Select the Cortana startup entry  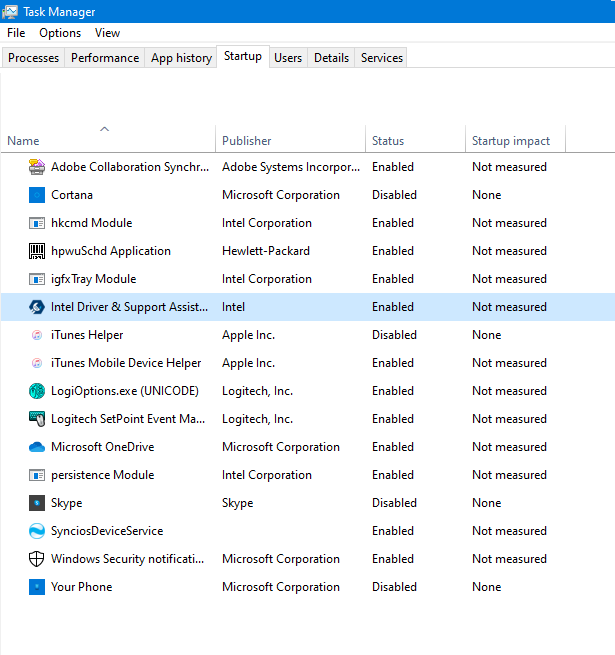click(72, 195)
